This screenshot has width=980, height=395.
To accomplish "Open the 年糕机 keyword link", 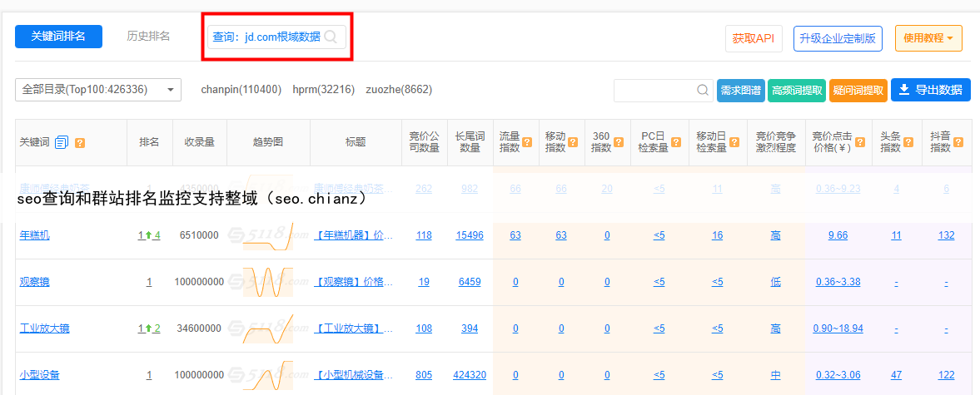I will coord(34,235).
